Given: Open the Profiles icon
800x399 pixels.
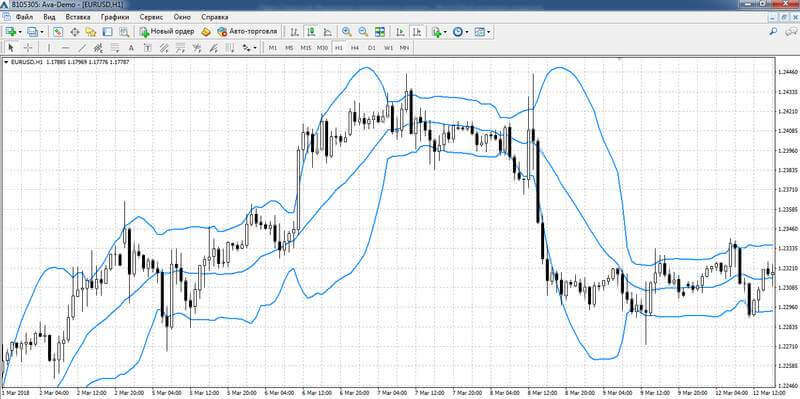Looking at the screenshot, I should 33,32.
